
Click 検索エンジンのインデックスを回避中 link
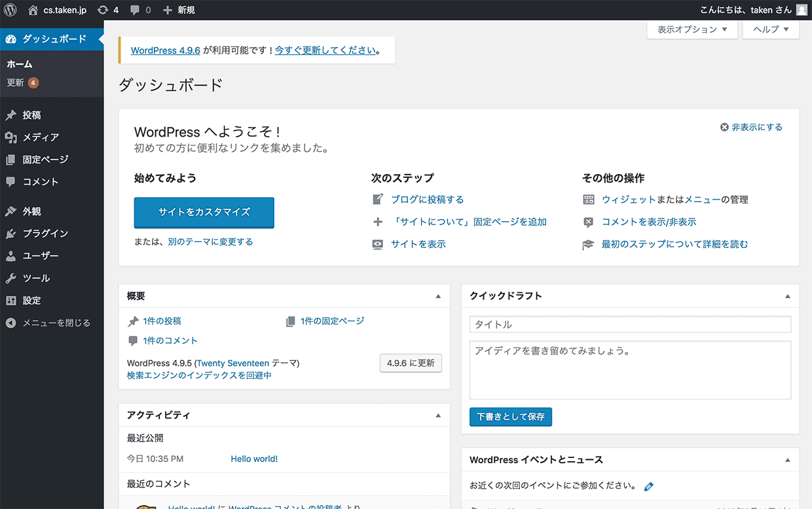pos(199,376)
